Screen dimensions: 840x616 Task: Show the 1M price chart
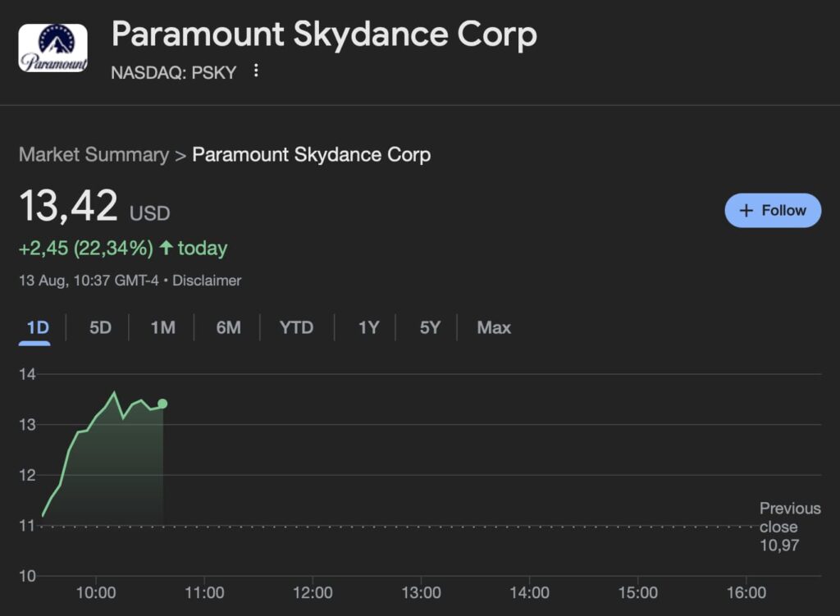(162, 328)
